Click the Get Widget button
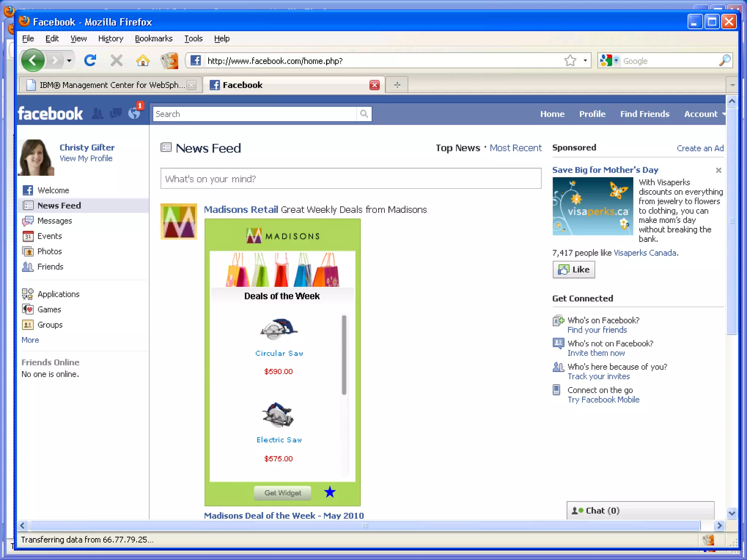The width and height of the screenshot is (747, 560). pos(283,493)
